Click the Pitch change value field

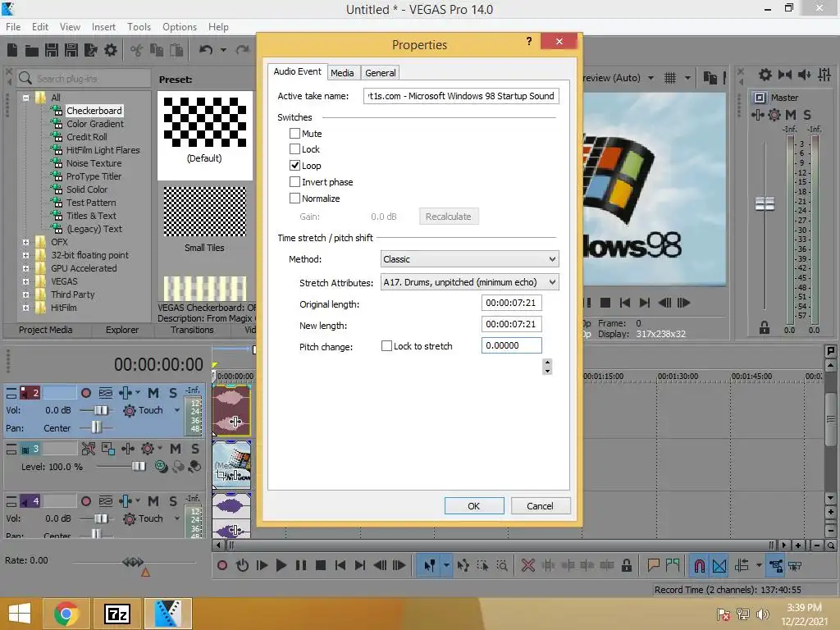(x=512, y=345)
